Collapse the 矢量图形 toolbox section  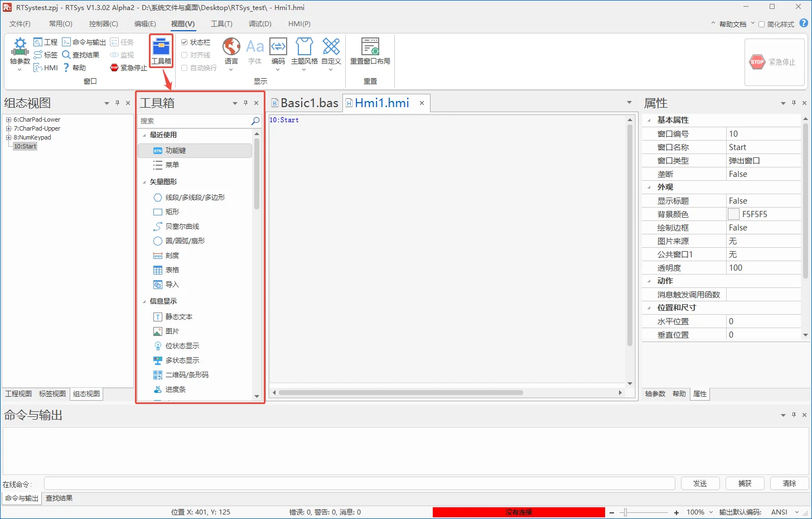click(144, 182)
